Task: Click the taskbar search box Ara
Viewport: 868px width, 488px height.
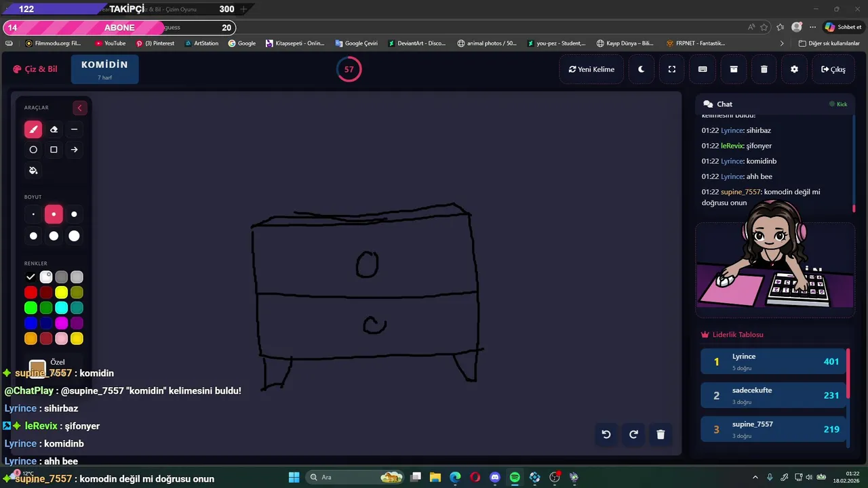Action: coord(355,477)
